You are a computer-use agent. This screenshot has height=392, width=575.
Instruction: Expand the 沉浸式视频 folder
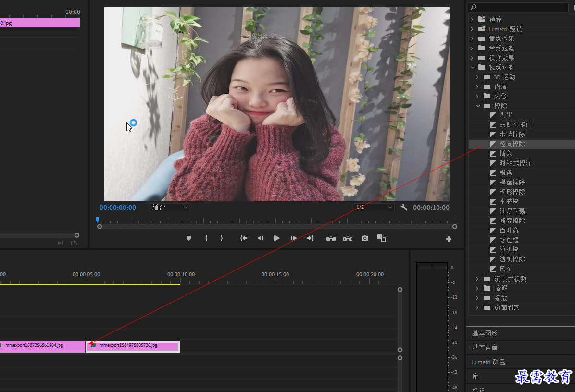tap(477, 279)
